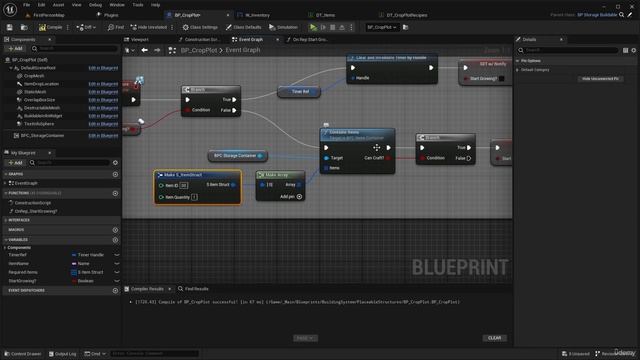The image size is (640, 360).
Task: Click the Browse to asset icon beside save
Action: point(24,27)
